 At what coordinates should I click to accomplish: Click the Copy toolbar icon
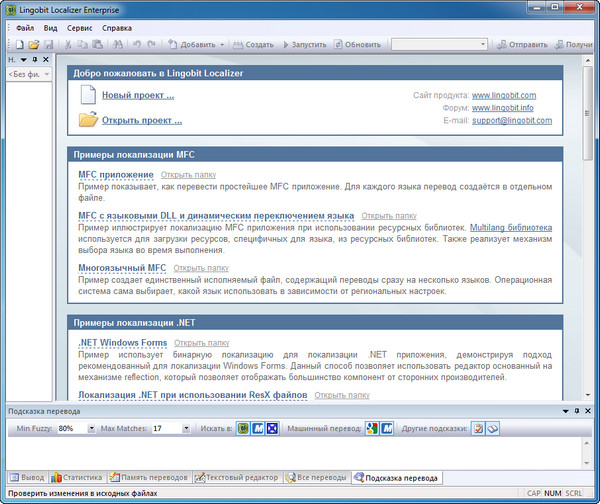tap(82, 45)
